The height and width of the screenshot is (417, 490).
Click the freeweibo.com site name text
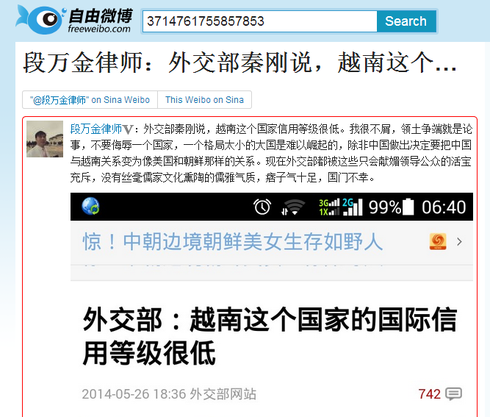[99, 29]
